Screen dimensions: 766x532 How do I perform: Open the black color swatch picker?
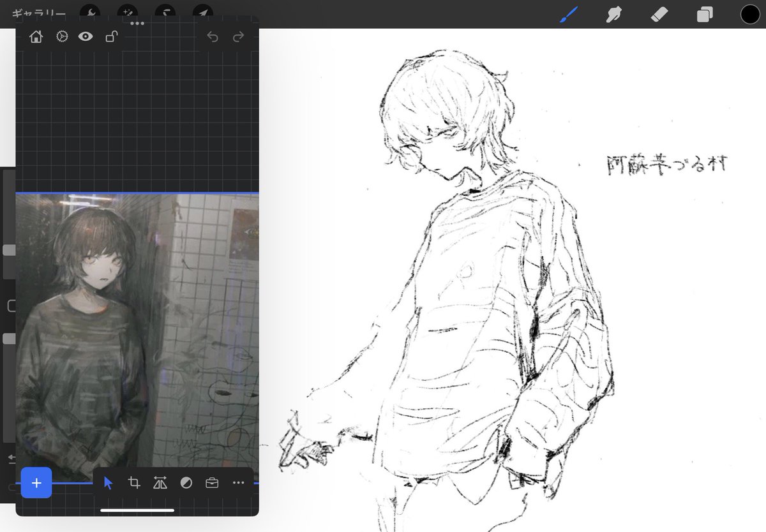click(x=751, y=13)
